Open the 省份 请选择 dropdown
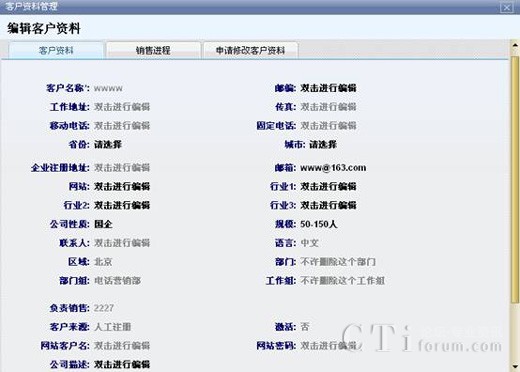The image size is (520, 372). click(x=108, y=145)
